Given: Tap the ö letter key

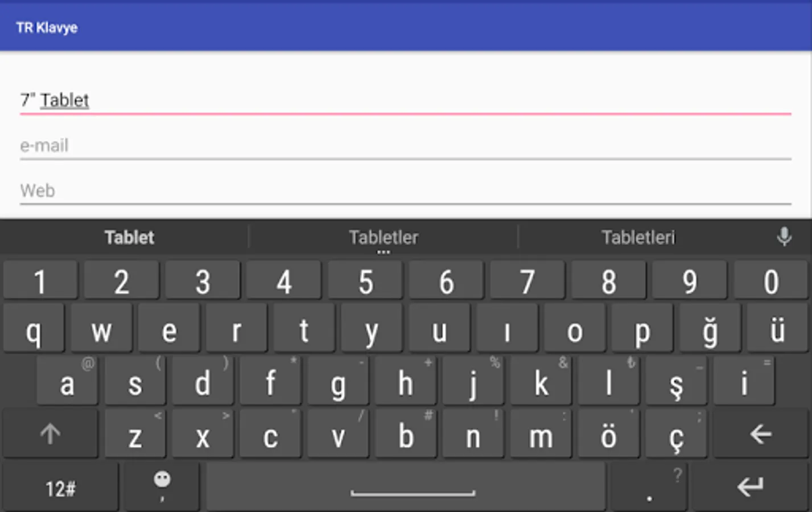Looking at the screenshot, I should pyautogui.click(x=608, y=434).
